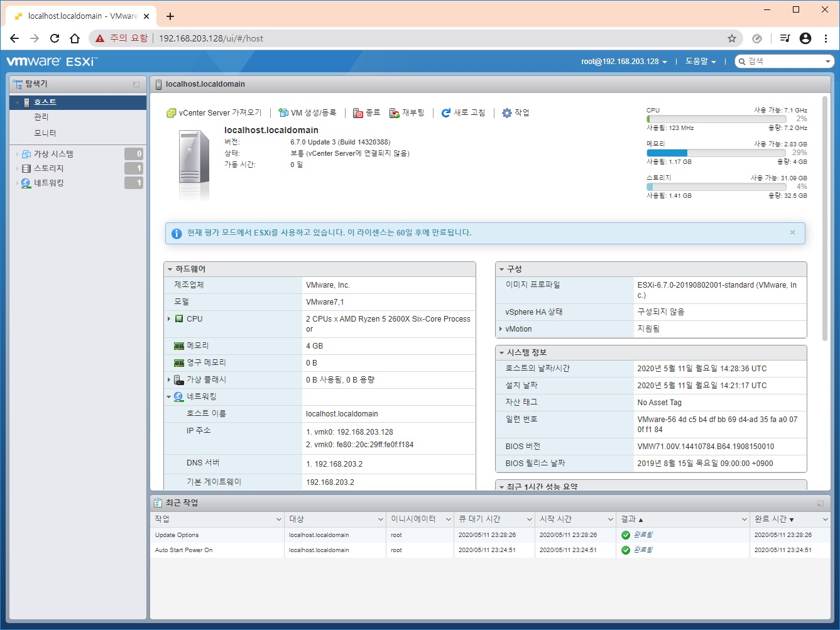Click the memory (메모리) usage bar
The image size is (840, 630).
(x=716, y=153)
